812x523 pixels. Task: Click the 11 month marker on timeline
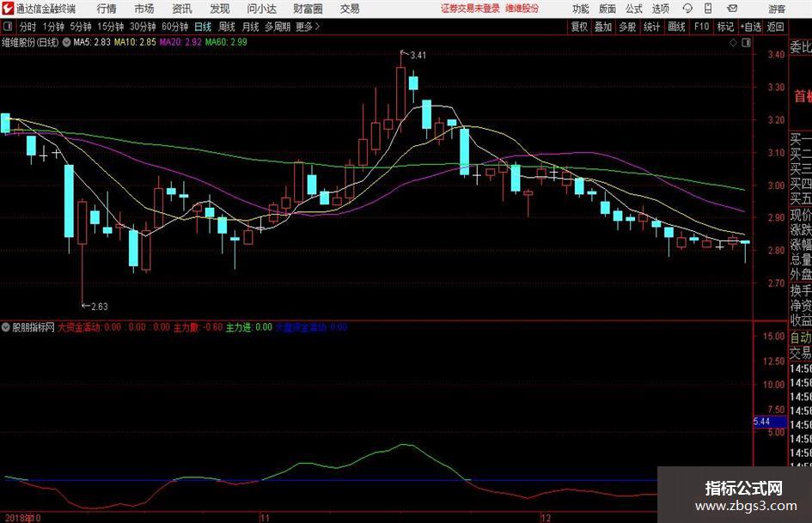coord(265,518)
